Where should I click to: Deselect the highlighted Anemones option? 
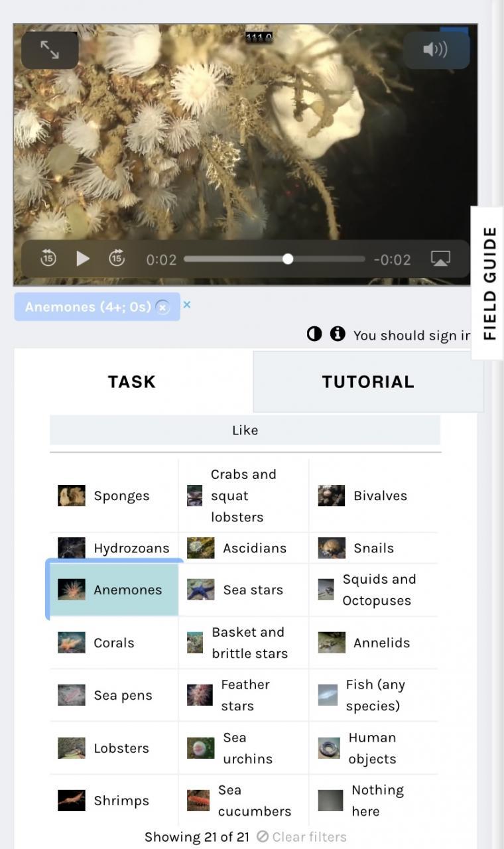(113, 590)
